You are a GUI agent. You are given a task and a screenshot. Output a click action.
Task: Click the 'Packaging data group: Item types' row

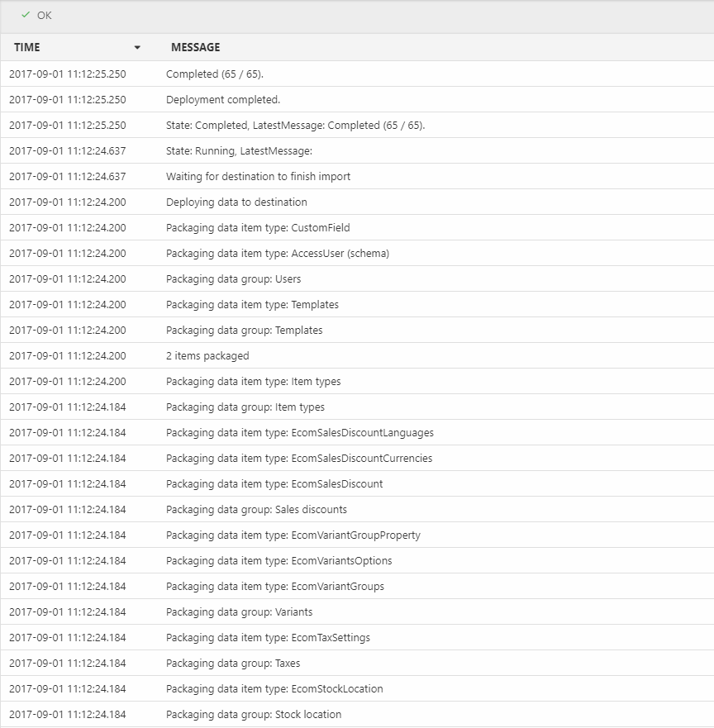point(245,407)
